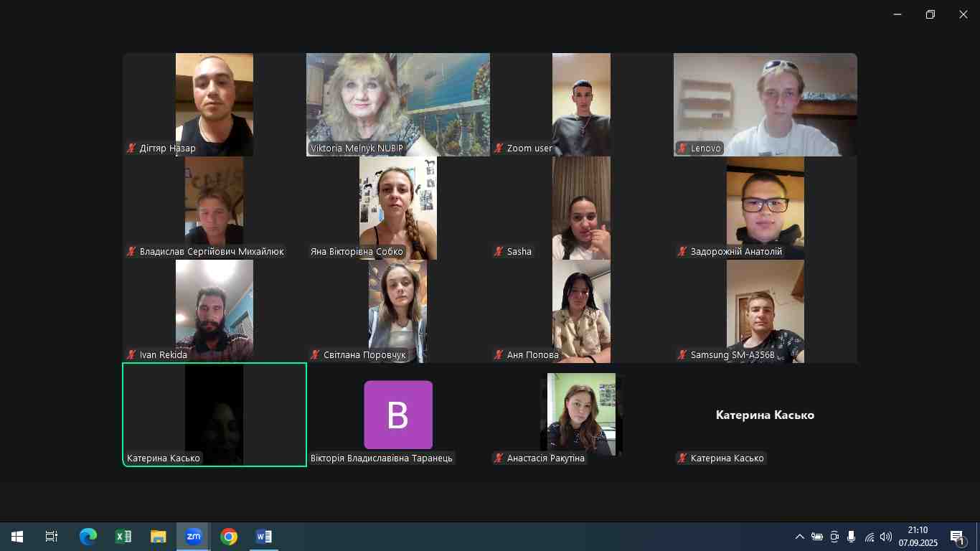Select Sasha's video tile
Viewport: 980px width, 551px height.
pyautogui.click(x=582, y=208)
